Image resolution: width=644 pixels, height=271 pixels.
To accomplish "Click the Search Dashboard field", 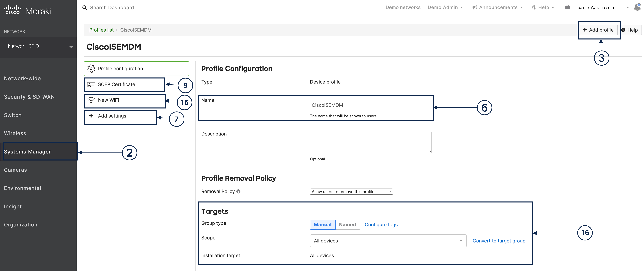I will [x=112, y=7].
